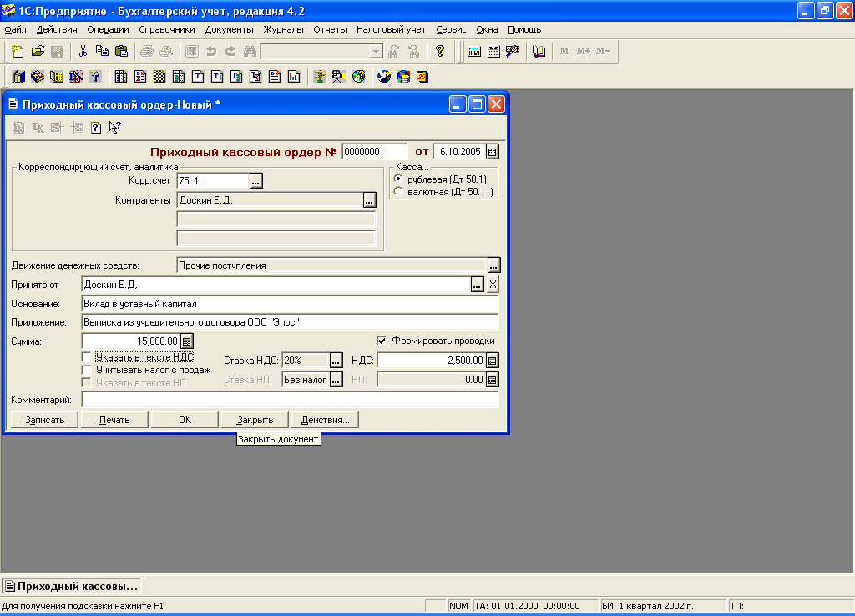Click the M+ memory button
The height and width of the screenshot is (616, 855).
[x=583, y=51]
